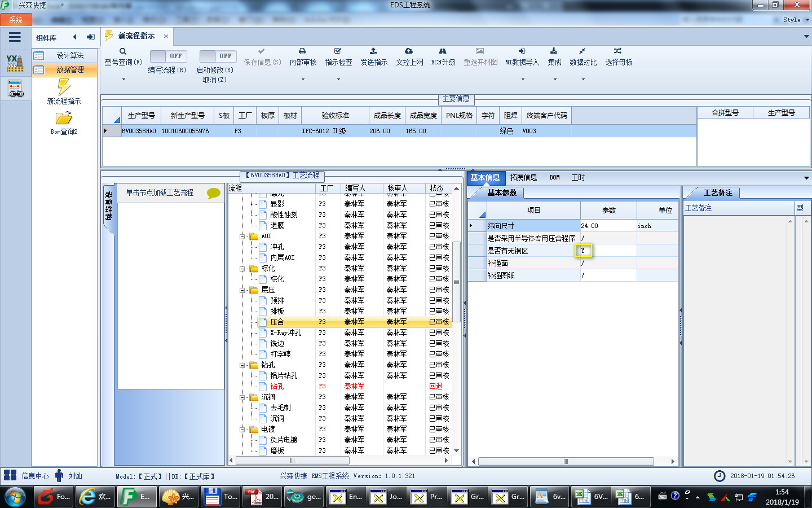This screenshot has width=812, height=508.
Task: Open the PDF document in taskbar
Action: click(x=261, y=497)
